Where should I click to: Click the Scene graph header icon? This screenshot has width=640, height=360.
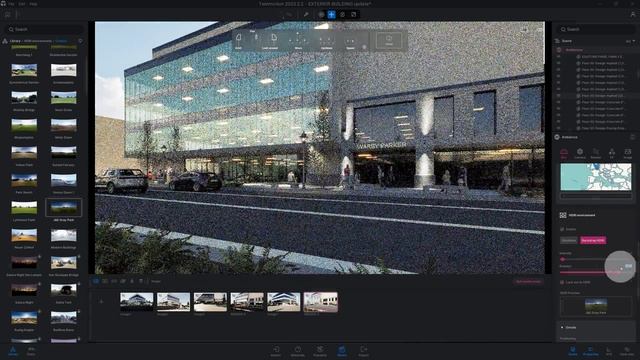557,41
